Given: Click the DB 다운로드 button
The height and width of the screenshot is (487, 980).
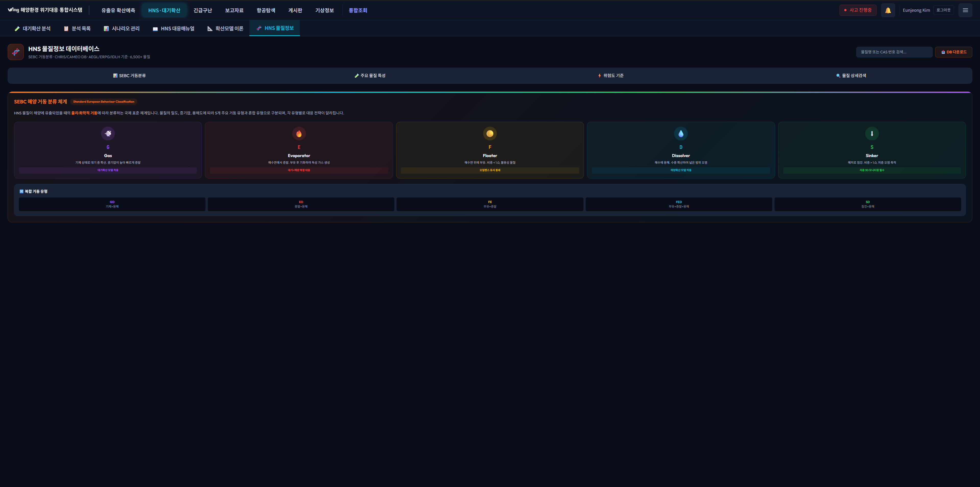Looking at the screenshot, I should click(953, 52).
